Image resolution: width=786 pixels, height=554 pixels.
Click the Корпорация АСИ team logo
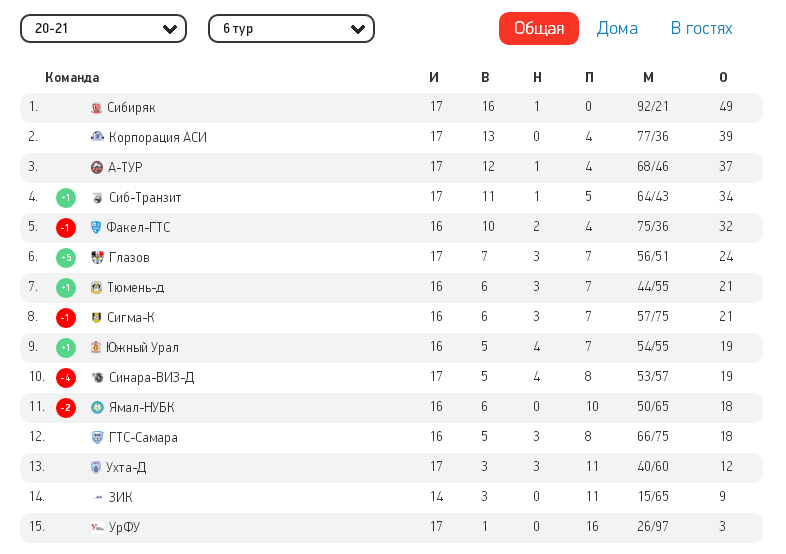[97, 137]
